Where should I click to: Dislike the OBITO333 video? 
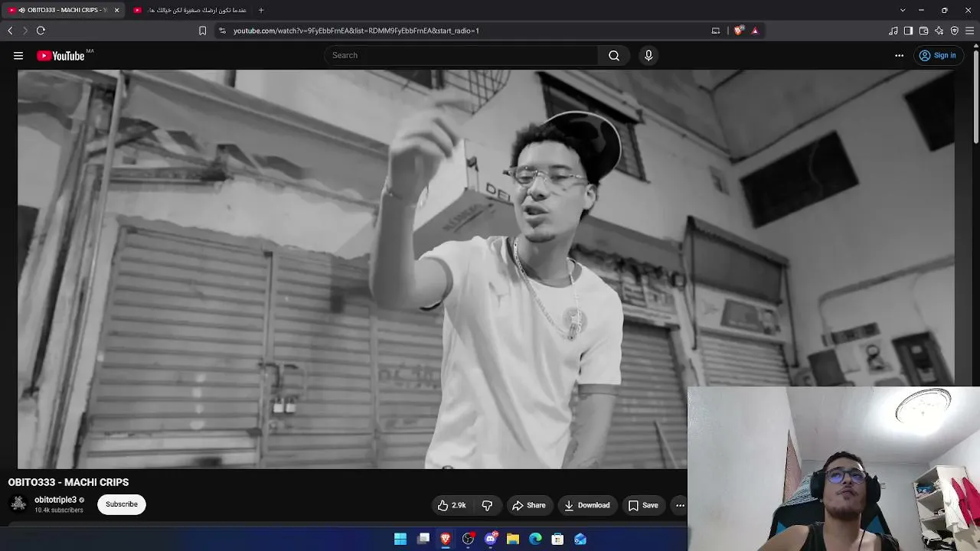point(487,505)
